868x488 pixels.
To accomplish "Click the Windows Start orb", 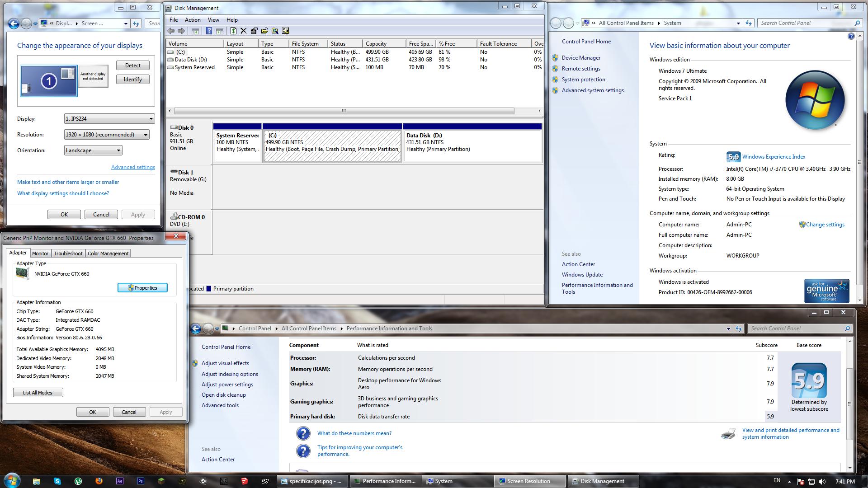I will (12, 481).
